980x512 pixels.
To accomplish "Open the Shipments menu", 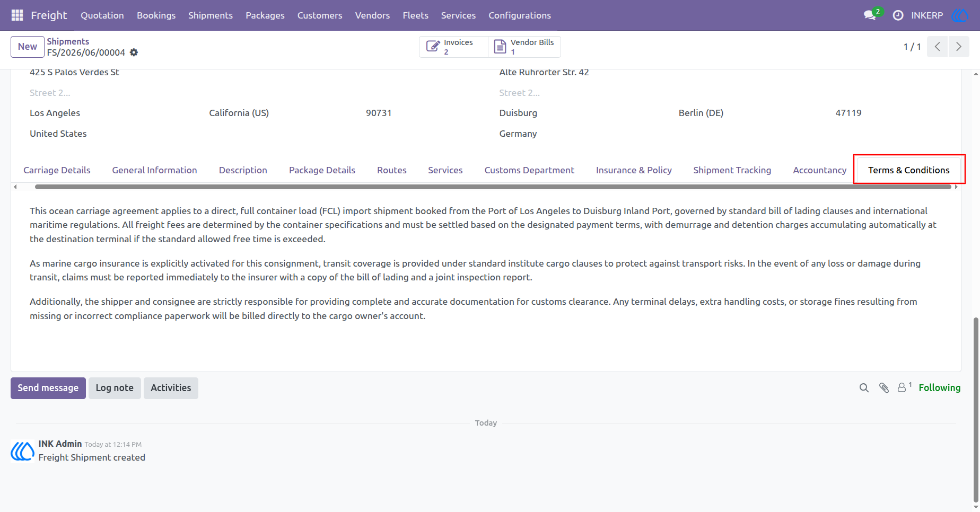I will click(x=211, y=15).
